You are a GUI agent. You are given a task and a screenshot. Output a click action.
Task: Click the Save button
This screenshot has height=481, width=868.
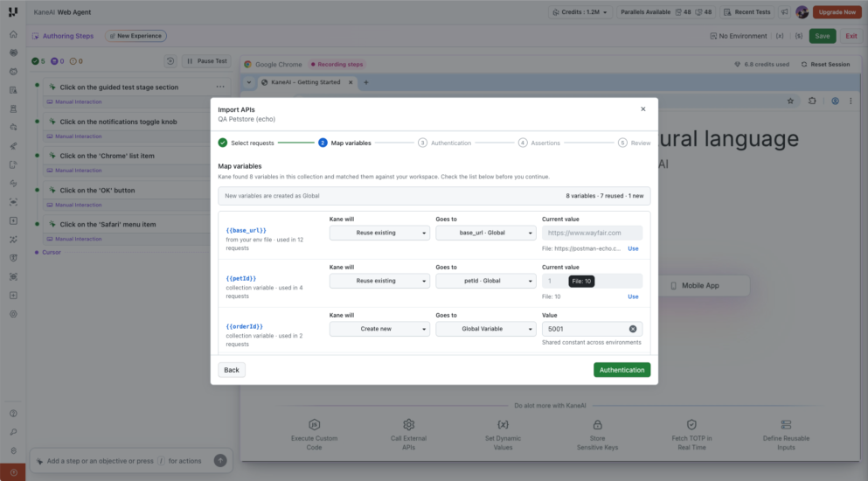(x=822, y=36)
